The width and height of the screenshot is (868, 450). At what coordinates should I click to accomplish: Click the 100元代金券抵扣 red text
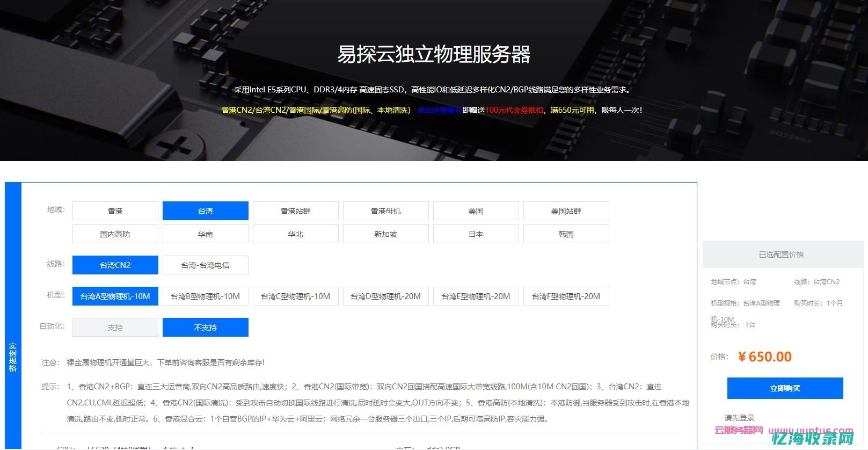tap(514, 110)
